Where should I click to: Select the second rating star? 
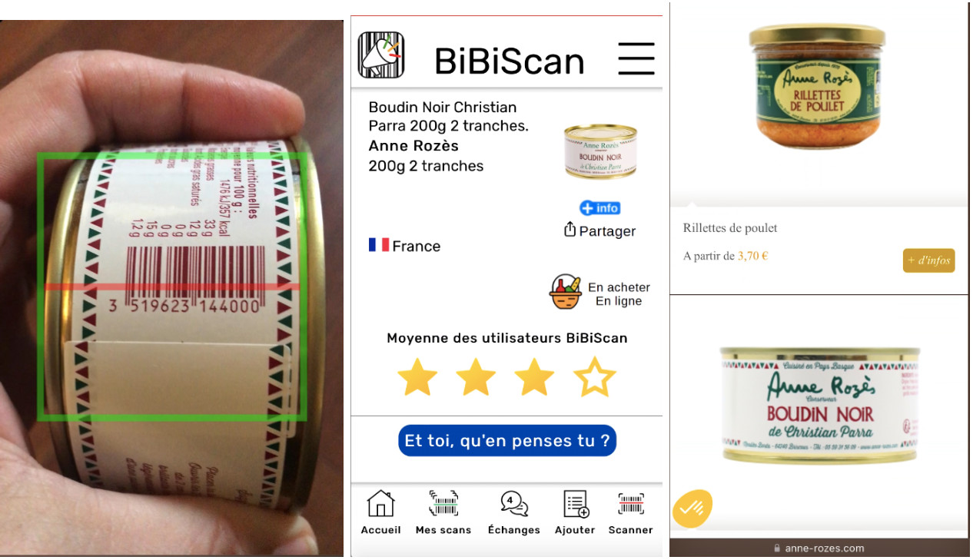pos(476,377)
